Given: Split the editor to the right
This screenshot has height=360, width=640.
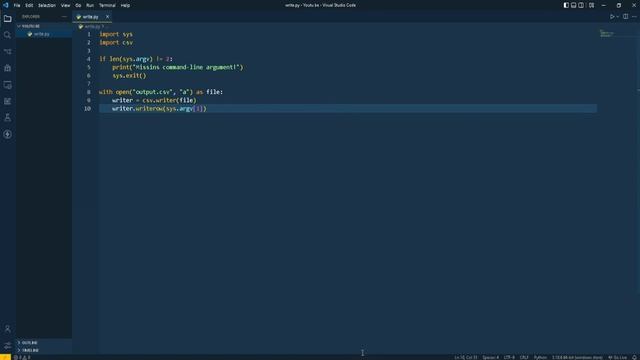Looking at the screenshot, I should point(625,17).
